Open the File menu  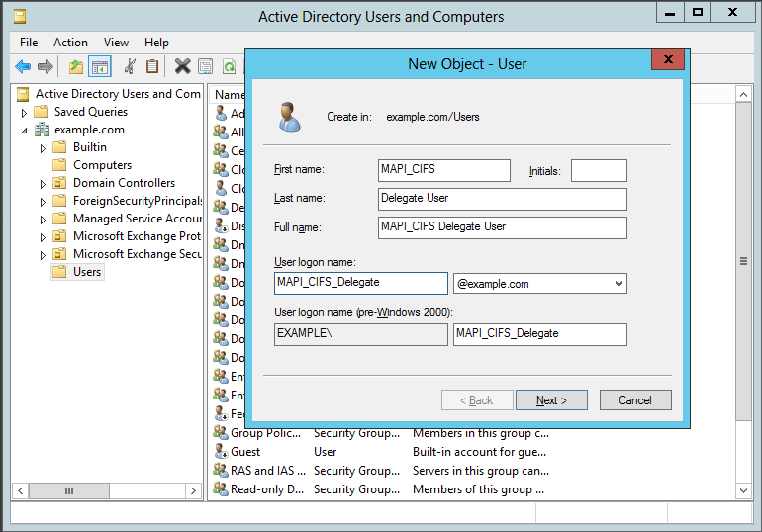click(29, 43)
